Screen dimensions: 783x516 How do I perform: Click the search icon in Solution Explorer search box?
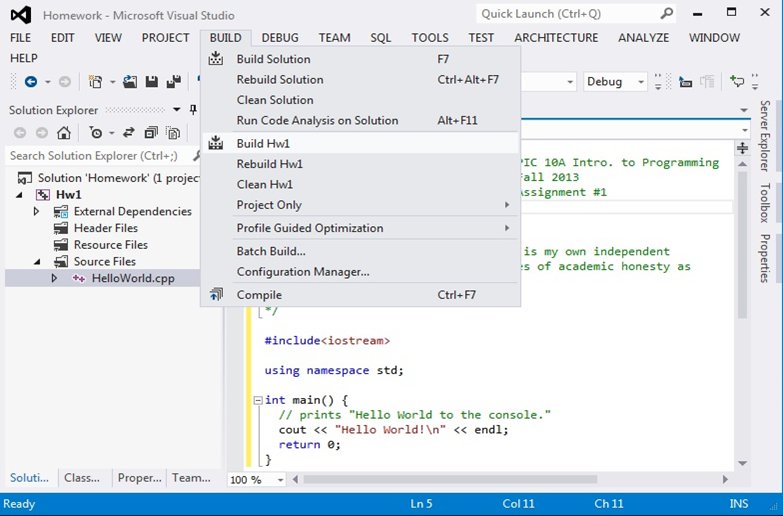point(196,156)
